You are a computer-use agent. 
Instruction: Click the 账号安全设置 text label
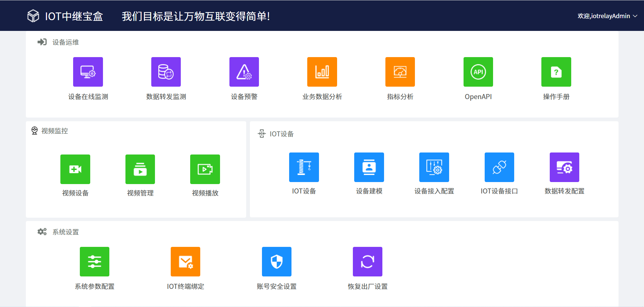277,287
